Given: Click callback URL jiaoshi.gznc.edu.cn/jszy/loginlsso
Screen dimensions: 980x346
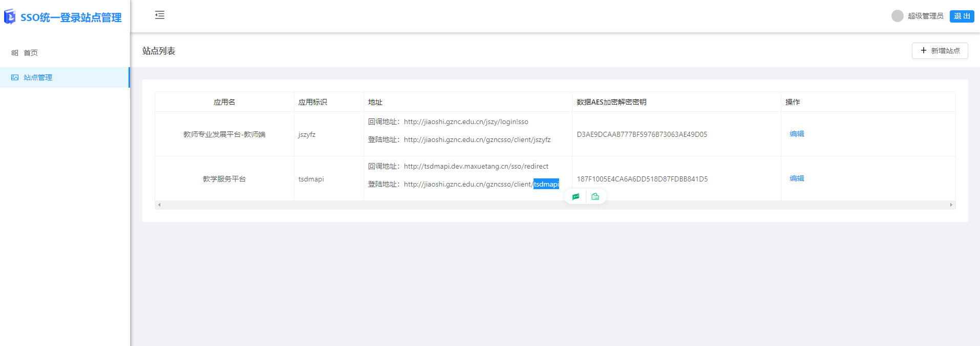Looking at the screenshot, I should click(466, 122).
